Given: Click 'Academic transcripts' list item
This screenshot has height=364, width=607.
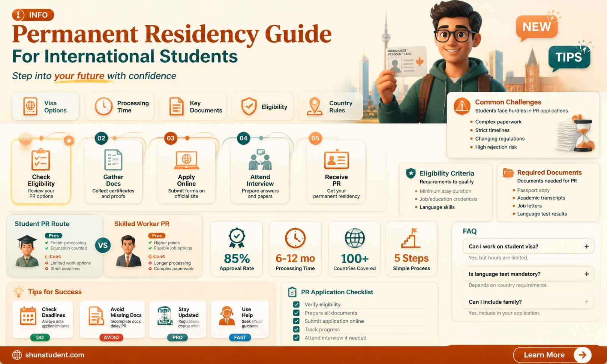Looking at the screenshot, I should [541, 198].
